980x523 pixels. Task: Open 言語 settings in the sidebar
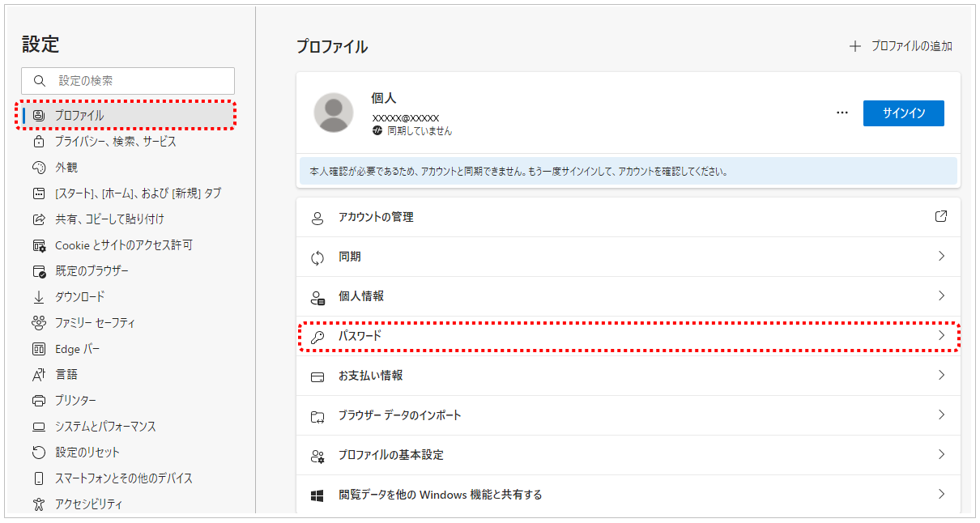66,375
